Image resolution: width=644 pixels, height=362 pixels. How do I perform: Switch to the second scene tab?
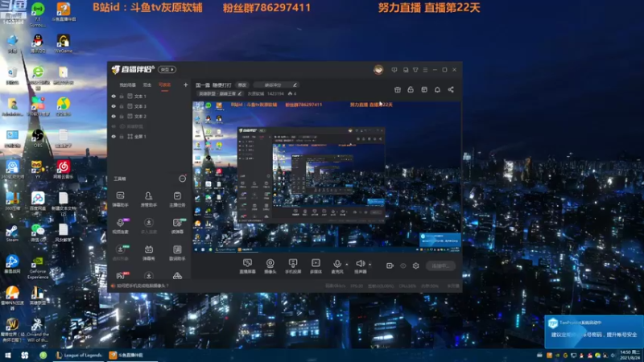click(x=147, y=85)
